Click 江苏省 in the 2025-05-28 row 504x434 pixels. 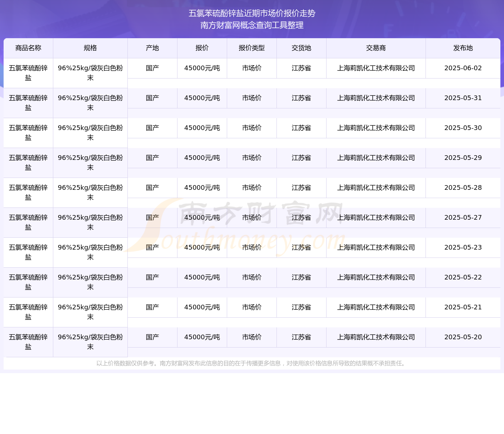click(302, 188)
